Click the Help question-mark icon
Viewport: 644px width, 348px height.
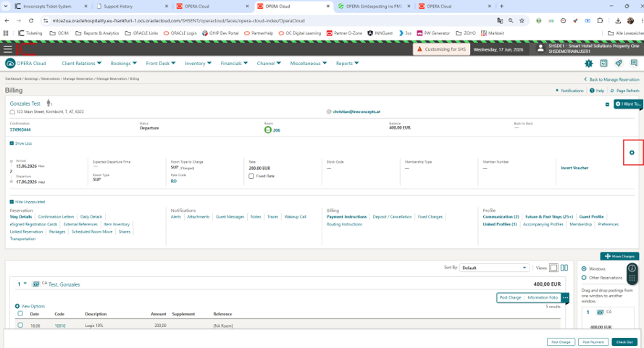[x=592, y=90]
